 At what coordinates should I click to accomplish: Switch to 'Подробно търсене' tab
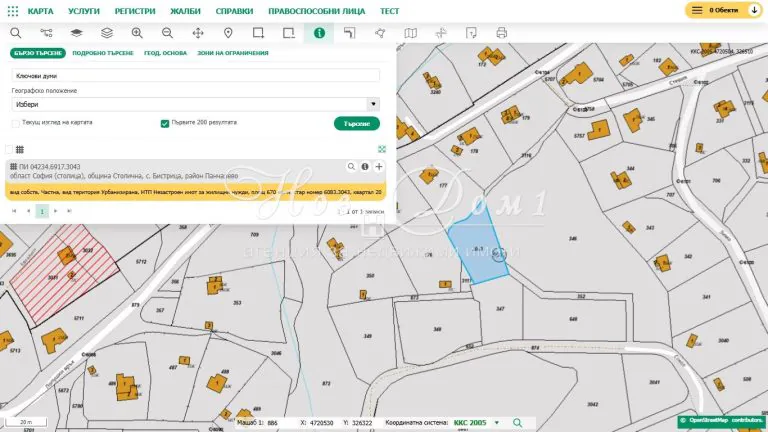[104, 53]
